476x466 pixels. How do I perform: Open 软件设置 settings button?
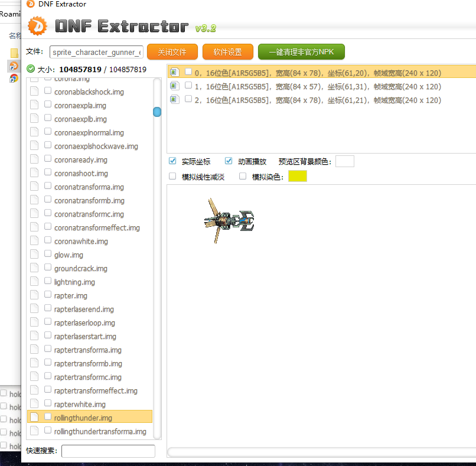tap(227, 52)
